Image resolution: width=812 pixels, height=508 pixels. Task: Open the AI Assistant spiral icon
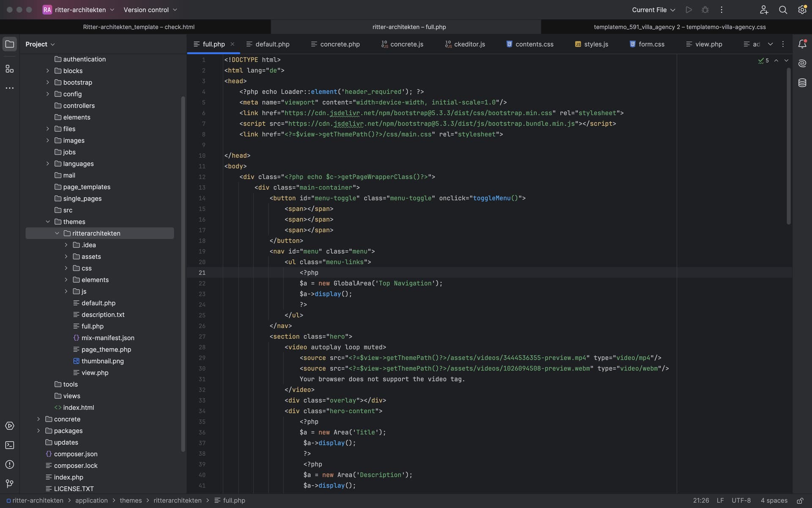coord(802,63)
